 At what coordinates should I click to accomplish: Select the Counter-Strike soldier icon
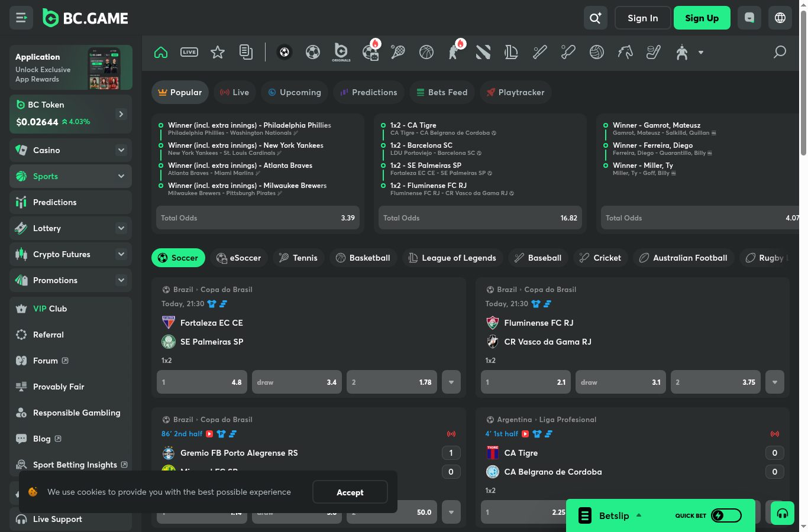(455, 52)
